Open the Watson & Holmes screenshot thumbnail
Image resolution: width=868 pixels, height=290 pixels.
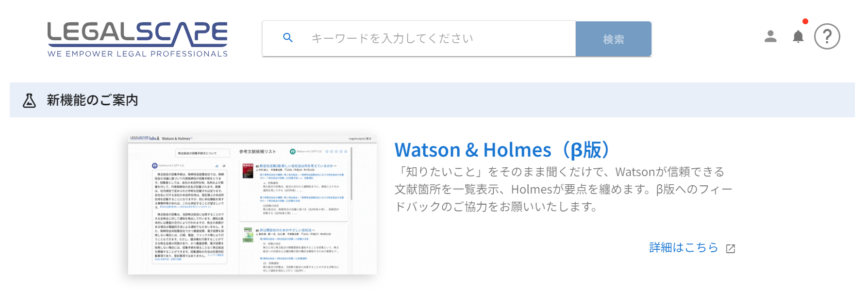(x=252, y=205)
